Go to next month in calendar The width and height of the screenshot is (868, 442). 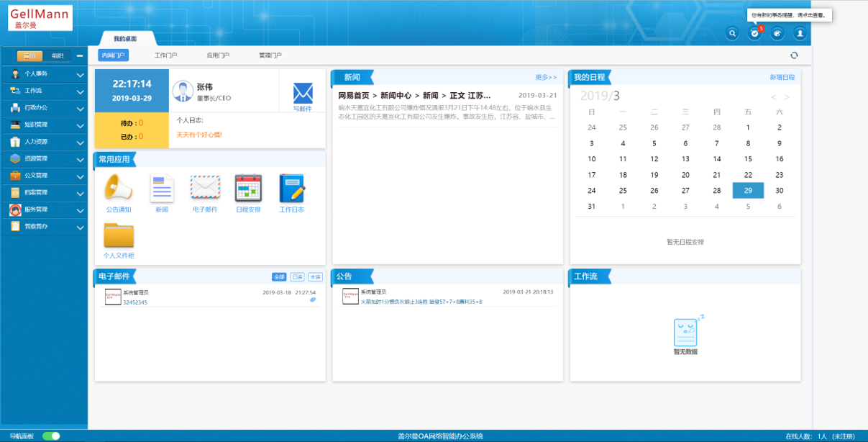[787, 97]
